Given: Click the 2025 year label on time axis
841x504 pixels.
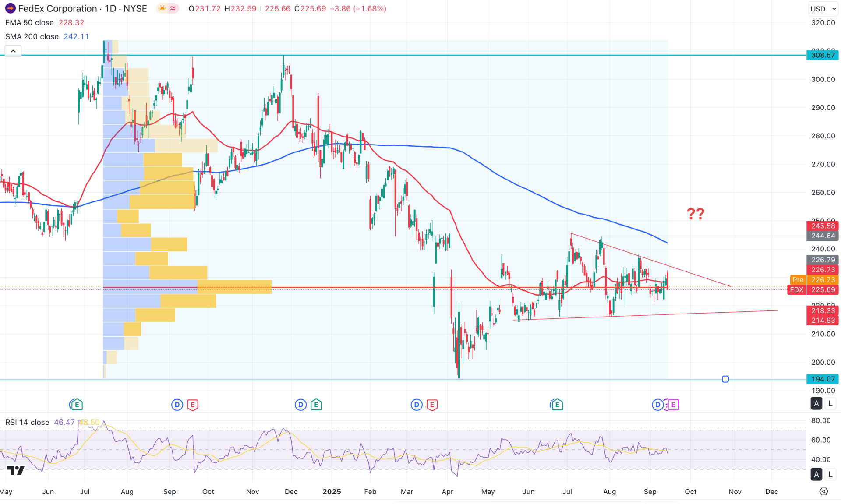Looking at the screenshot, I should (332, 492).
